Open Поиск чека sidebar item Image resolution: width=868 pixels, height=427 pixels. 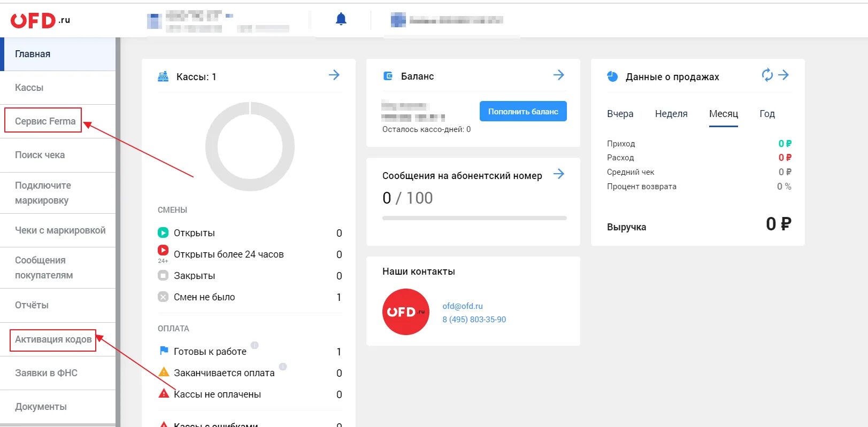[x=58, y=155]
